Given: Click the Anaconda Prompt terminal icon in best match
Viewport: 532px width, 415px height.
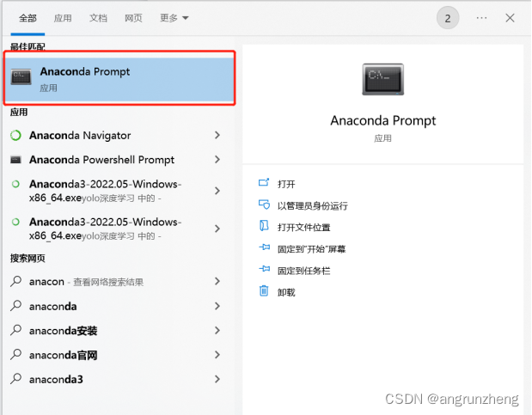Looking at the screenshot, I should pyautogui.click(x=21, y=76).
